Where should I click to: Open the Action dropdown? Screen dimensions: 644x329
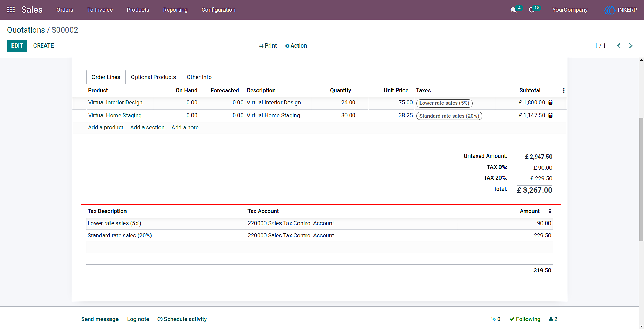(296, 46)
